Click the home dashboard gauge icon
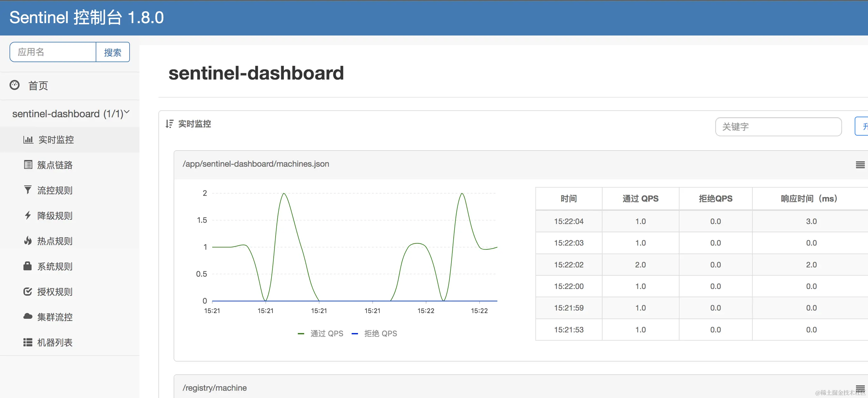Viewport: 868px width, 398px height. pyautogui.click(x=15, y=85)
